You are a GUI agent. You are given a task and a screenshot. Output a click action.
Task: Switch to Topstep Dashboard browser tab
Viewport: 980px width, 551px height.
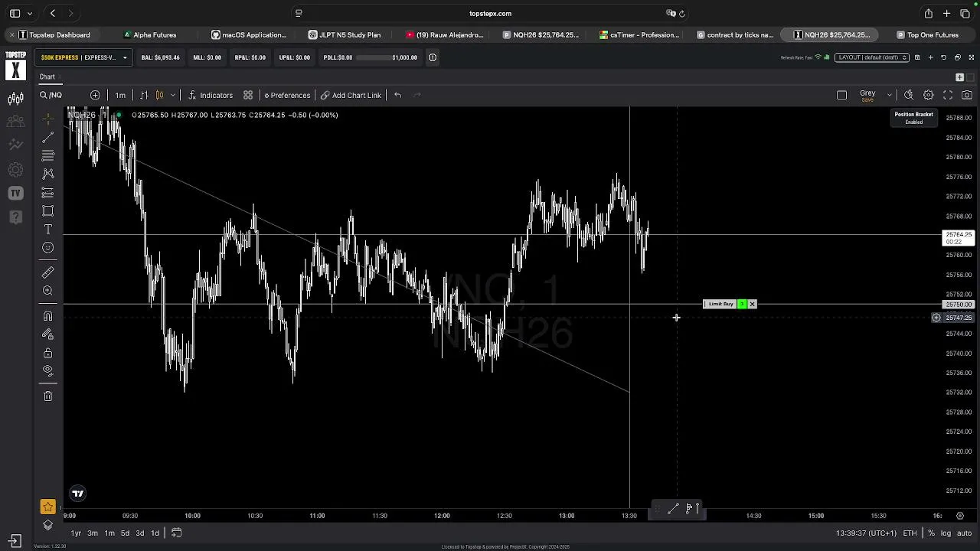pos(54,34)
